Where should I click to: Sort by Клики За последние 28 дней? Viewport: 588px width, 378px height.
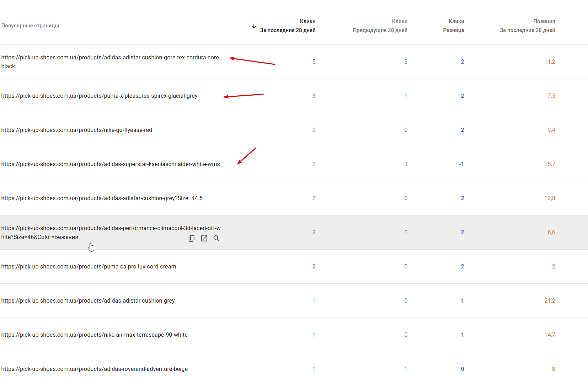(x=288, y=26)
